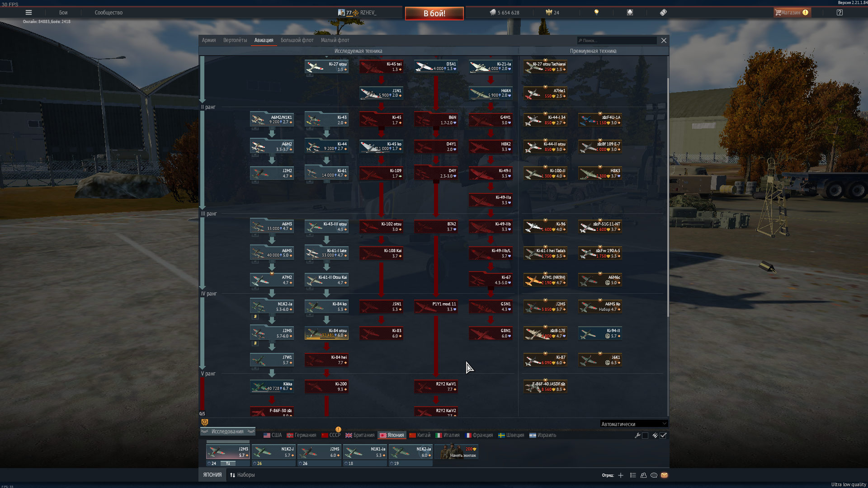Open Малый флот tab
This screenshot has width=868, height=488.
click(335, 40)
